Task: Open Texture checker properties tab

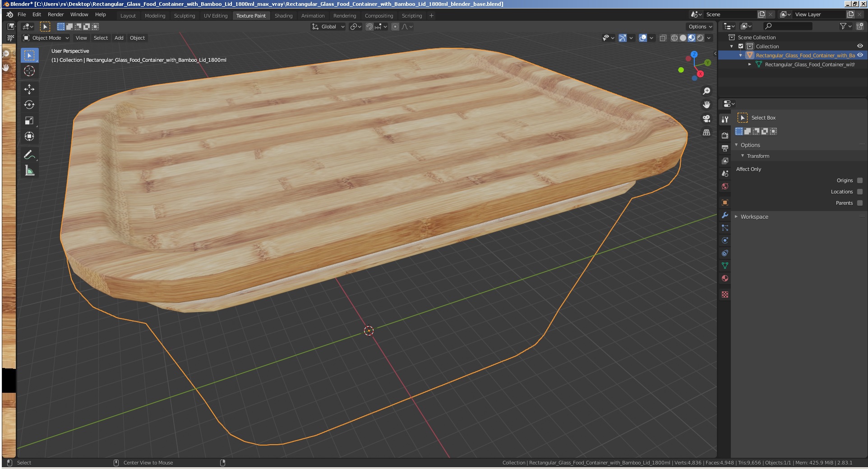Action: point(725,294)
